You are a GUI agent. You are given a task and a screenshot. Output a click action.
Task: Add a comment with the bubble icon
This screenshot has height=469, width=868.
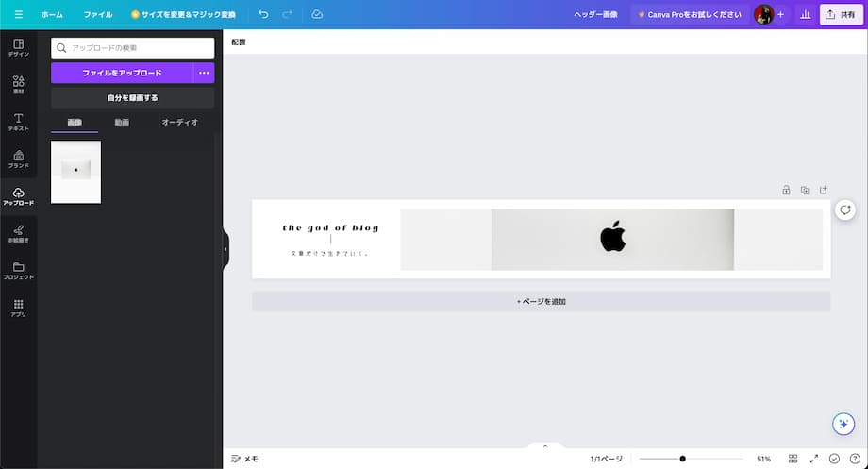click(844, 209)
